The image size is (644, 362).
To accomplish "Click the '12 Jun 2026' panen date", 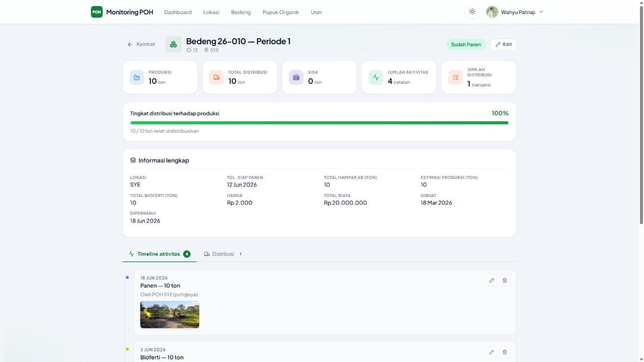I will tap(242, 185).
